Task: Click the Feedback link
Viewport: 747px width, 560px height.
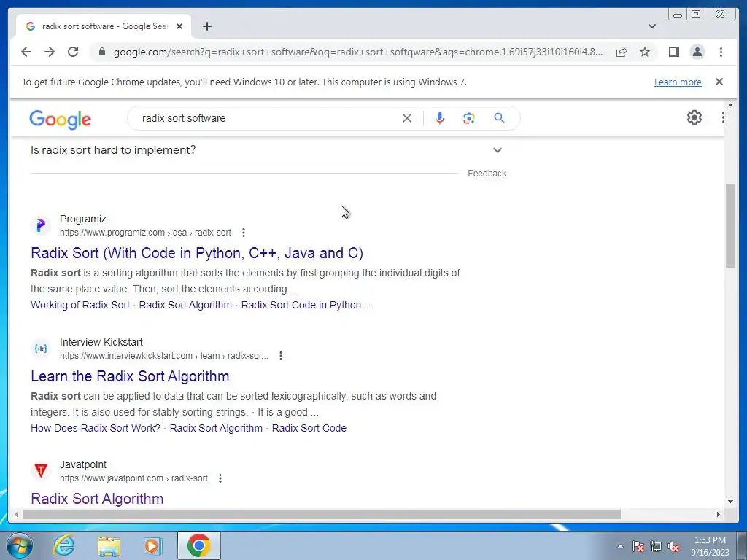Action: [x=487, y=174]
